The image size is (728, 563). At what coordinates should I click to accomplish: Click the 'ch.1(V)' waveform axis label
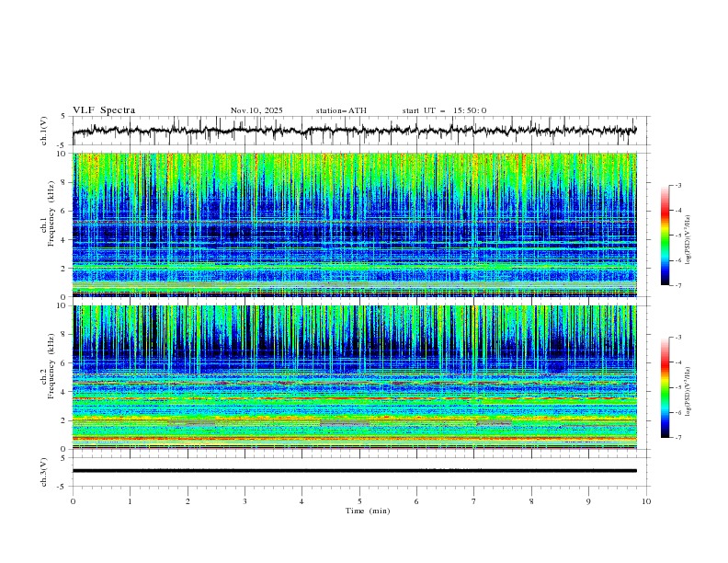[x=44, y=131]
